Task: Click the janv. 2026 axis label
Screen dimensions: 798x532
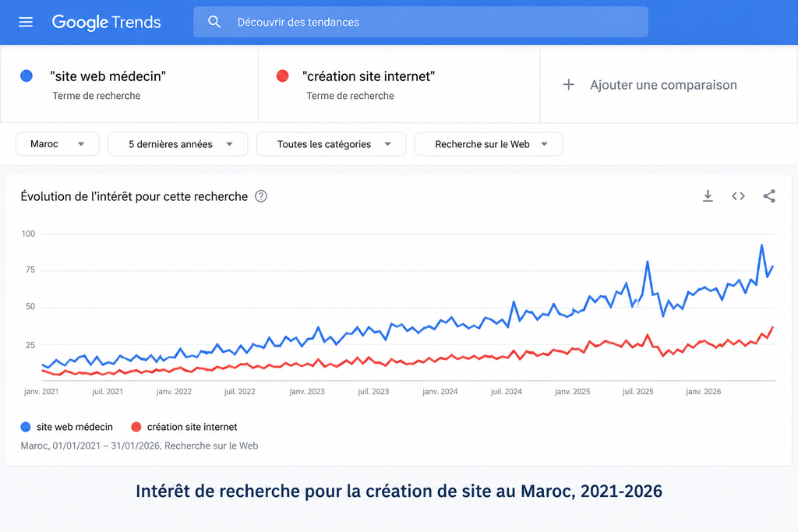Action: 704,392
